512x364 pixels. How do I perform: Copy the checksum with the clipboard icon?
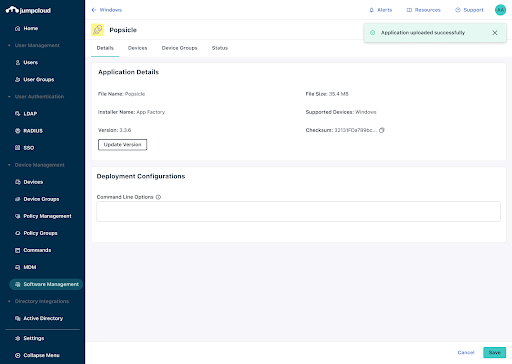pos(382,130)
